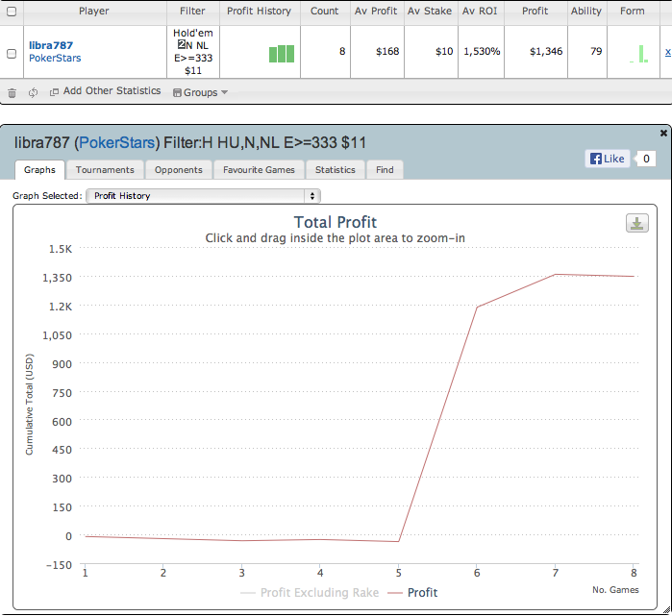This screenshot has height=616, width=672.
Task: Open the libra787 player link
Action: click(51, 45)
